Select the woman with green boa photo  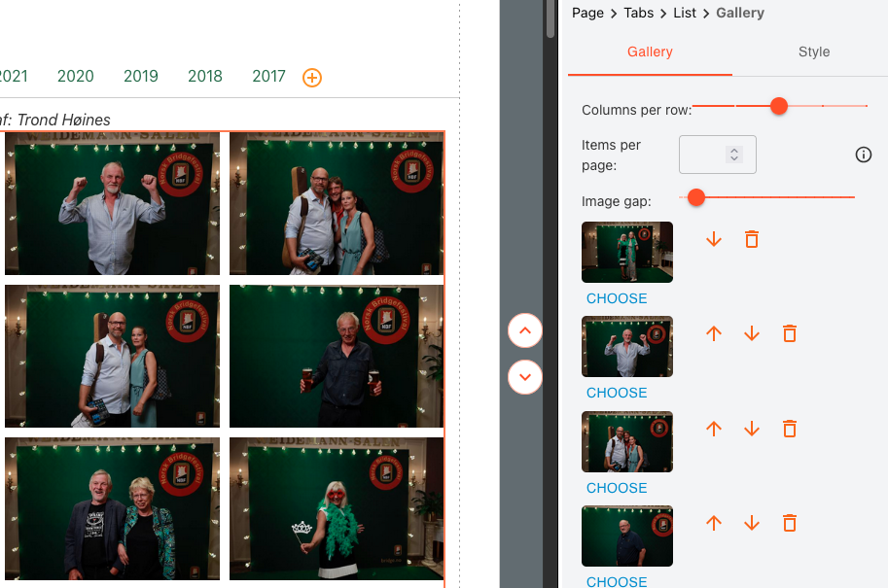336,508
